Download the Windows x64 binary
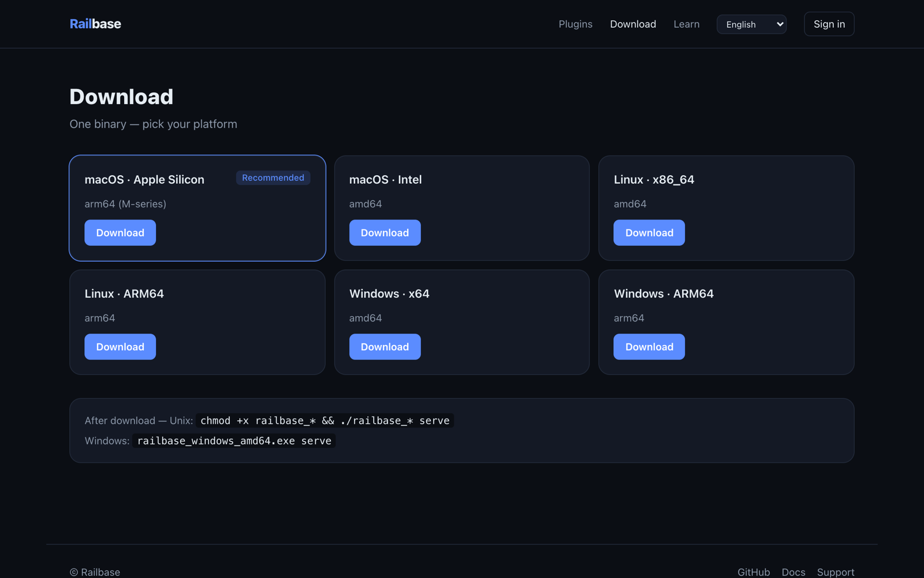Screen dimensions: 924x578 coord(385,347)
